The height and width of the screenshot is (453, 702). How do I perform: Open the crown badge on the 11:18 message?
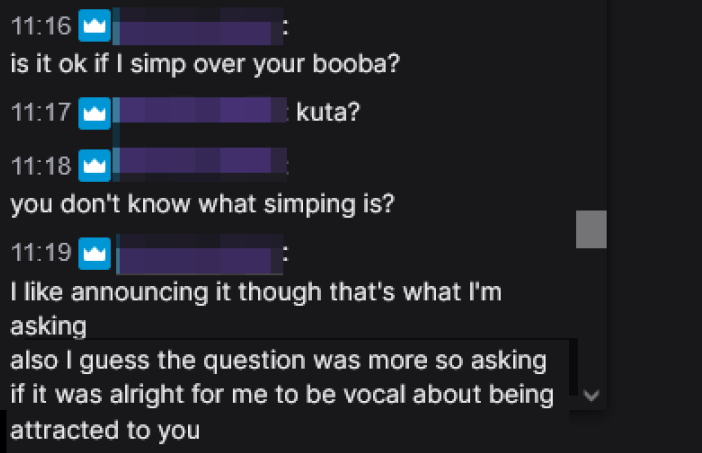click(x=94, y=165)
